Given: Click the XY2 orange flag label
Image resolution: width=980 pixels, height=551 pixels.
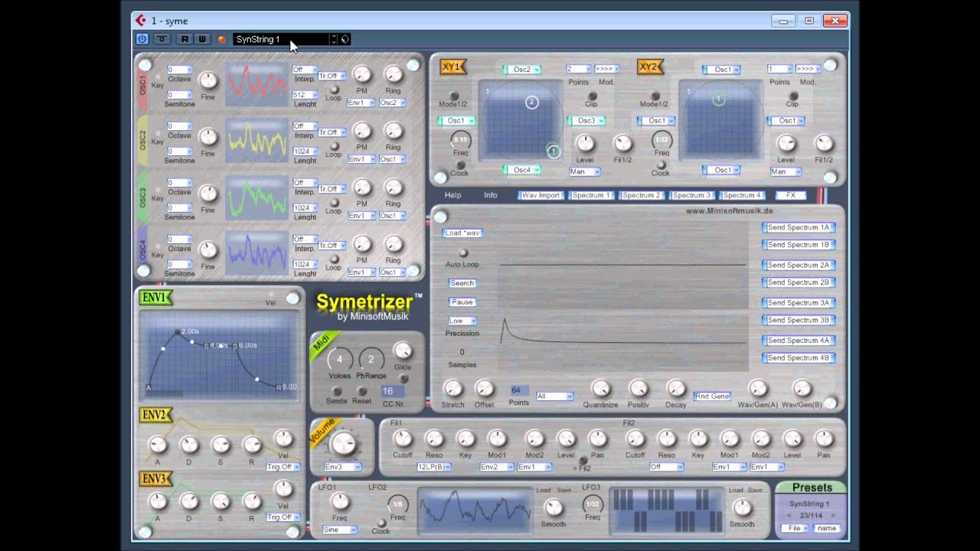Looking at the screenshot, I should 649,67.
